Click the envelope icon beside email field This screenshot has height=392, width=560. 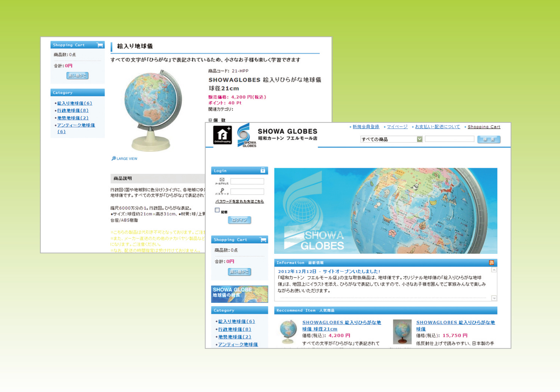(x=222, y=180)
